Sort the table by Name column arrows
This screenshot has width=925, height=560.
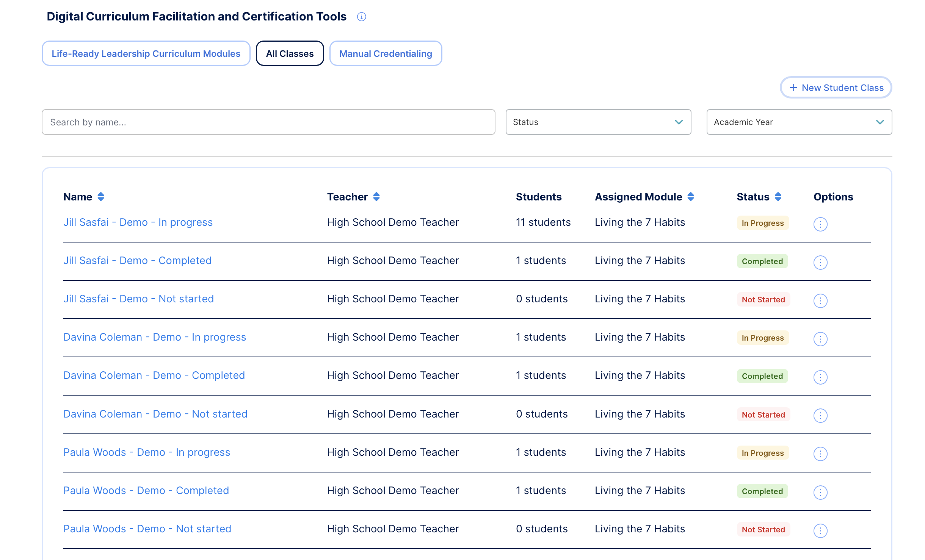pyautogui.click(x=101, y=197)
